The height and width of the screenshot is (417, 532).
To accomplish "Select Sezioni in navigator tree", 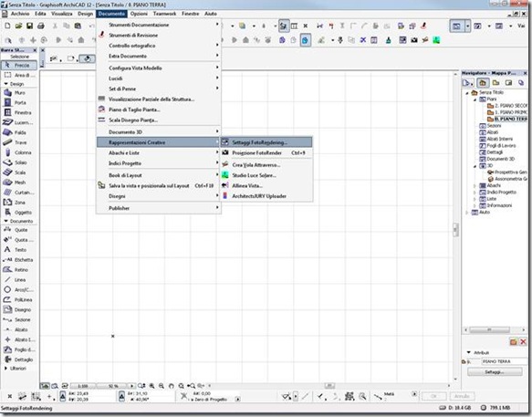I will pyautogui.click(x=490, y=126).
